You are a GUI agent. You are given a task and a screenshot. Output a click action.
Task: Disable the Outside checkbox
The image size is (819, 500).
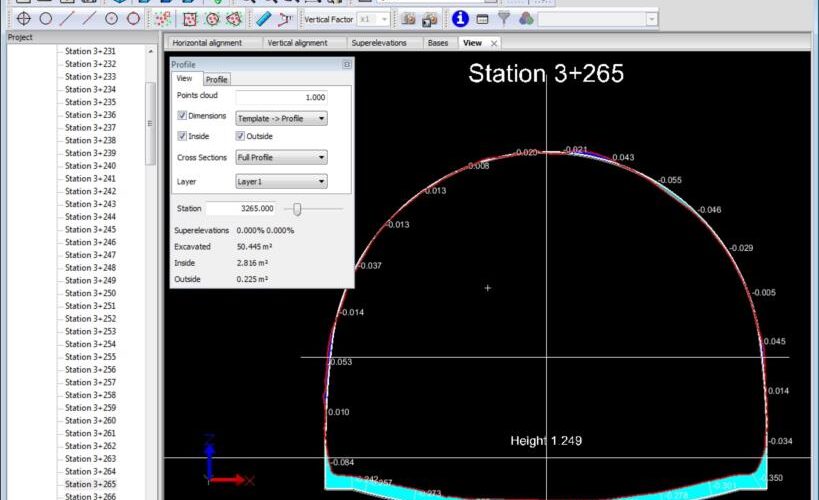[x=240, y=136]
